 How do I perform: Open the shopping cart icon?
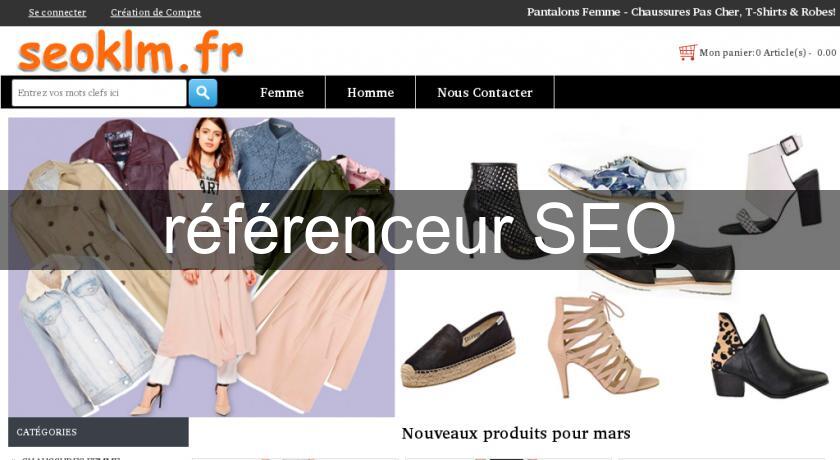coord(687,52)
